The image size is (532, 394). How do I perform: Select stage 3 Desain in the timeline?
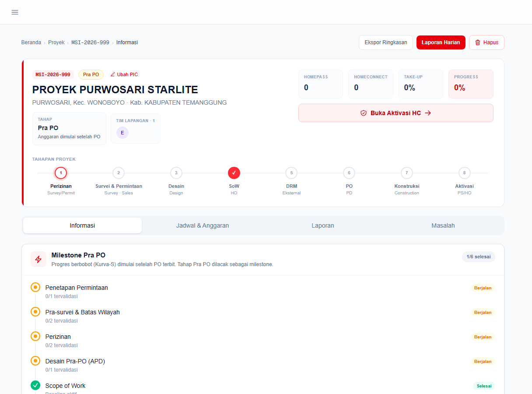(176, 173)
